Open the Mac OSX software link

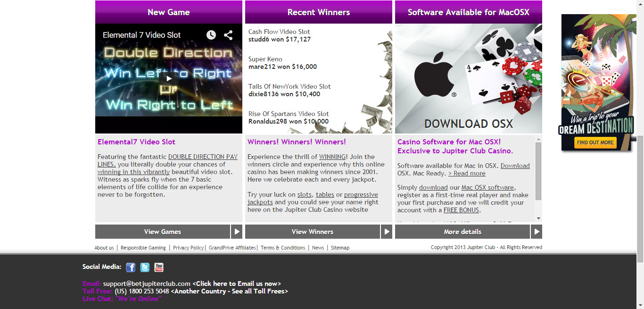pos(488,187)
